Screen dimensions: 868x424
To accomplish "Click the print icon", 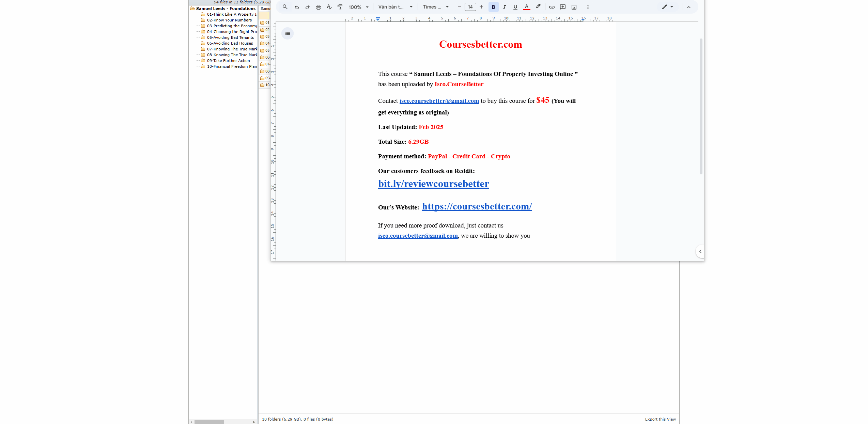I will pyautogui.click(x=318, y=7).
